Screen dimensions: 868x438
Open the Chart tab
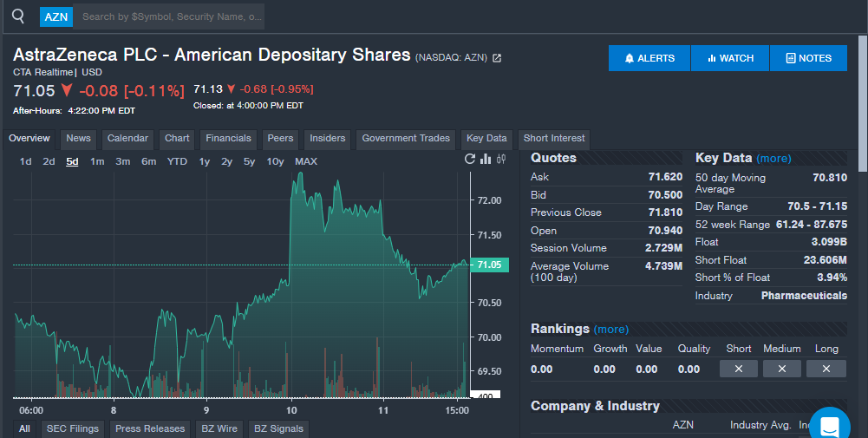click(x=177, y=139)
